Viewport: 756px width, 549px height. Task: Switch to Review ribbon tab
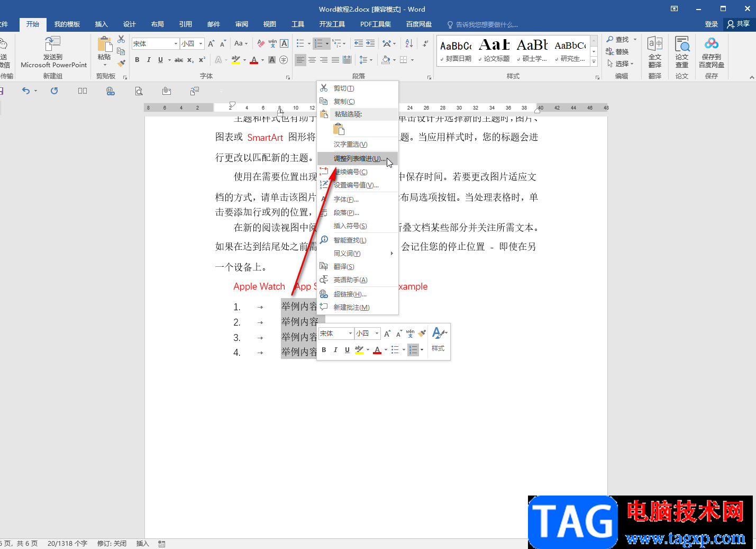tap(242, 24)
